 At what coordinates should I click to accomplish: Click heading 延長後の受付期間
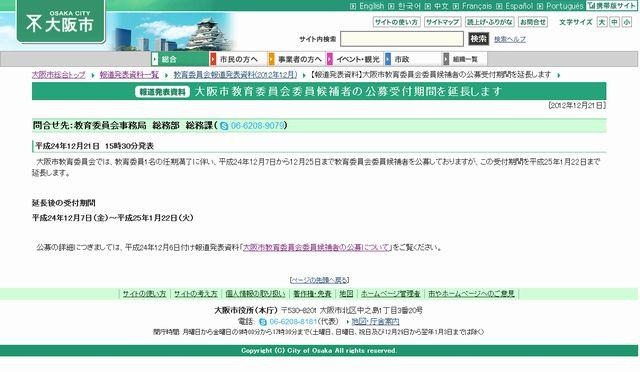(64, 203)
